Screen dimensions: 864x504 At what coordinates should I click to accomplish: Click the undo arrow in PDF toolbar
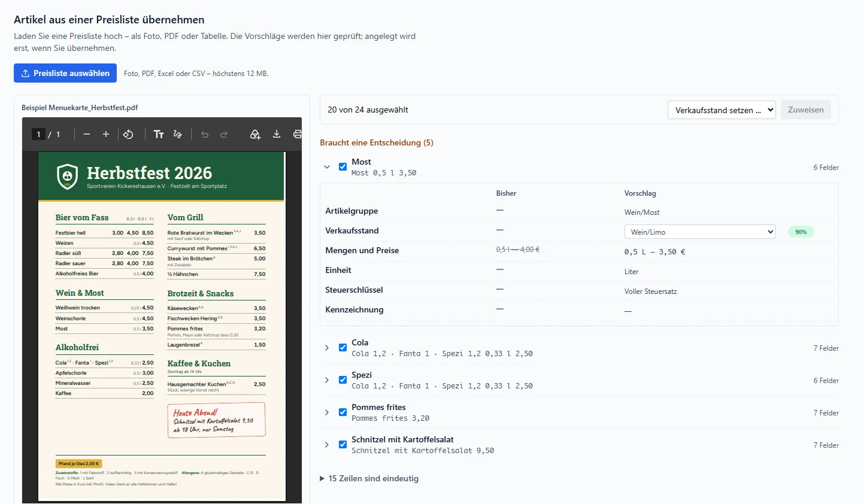coord(205,134)
